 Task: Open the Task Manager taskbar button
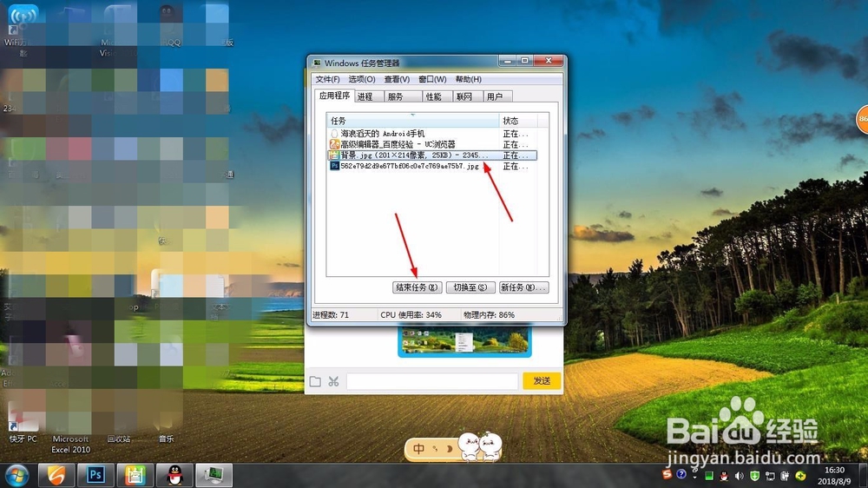coord(214,475)
